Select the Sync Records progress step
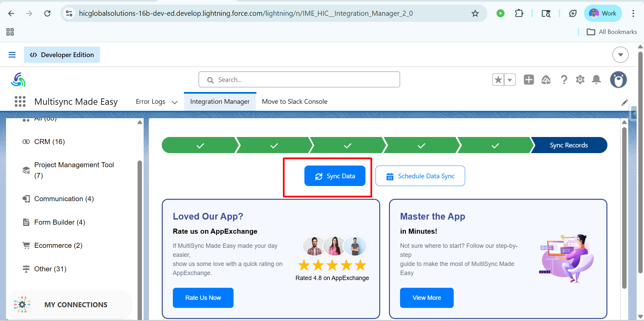The width and height of the screenshot is (644, 321). point(569,145)
